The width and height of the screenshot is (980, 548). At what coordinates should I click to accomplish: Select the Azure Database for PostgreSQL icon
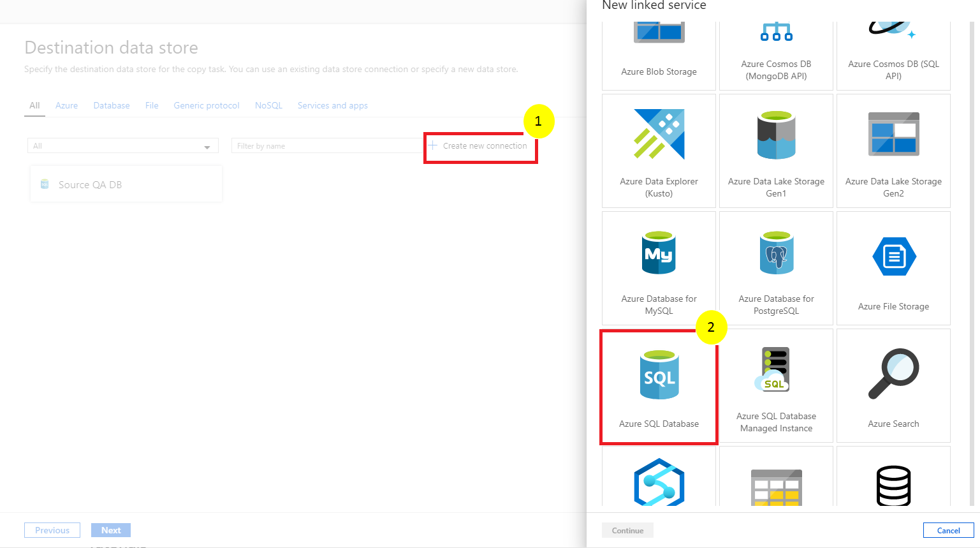(776, 253)
